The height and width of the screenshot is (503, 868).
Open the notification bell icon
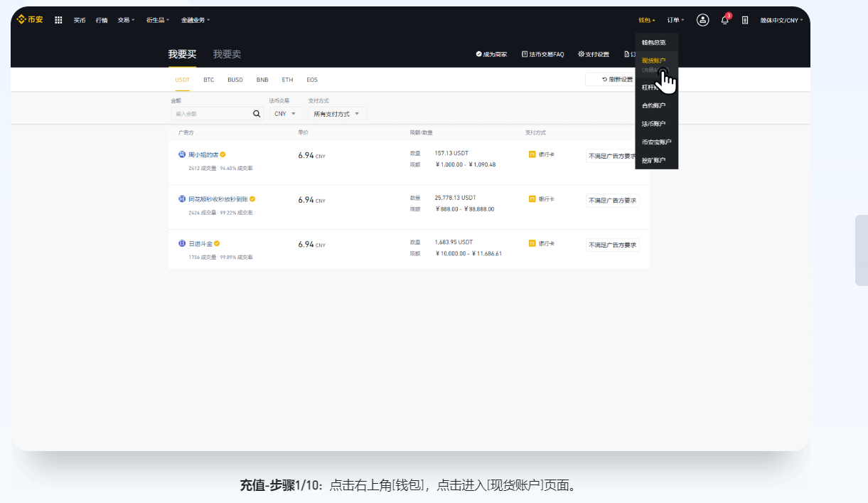[x=724, y=20]
